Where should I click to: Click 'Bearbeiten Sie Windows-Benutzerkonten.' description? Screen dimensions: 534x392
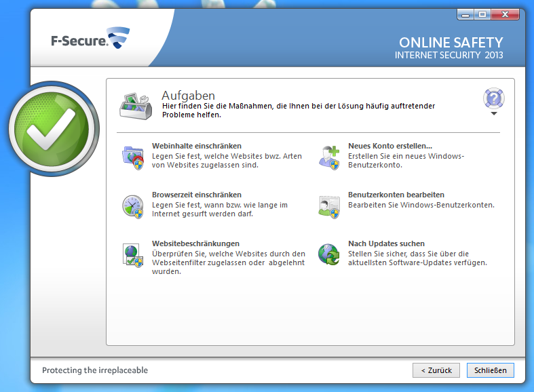tap(421, 205)
